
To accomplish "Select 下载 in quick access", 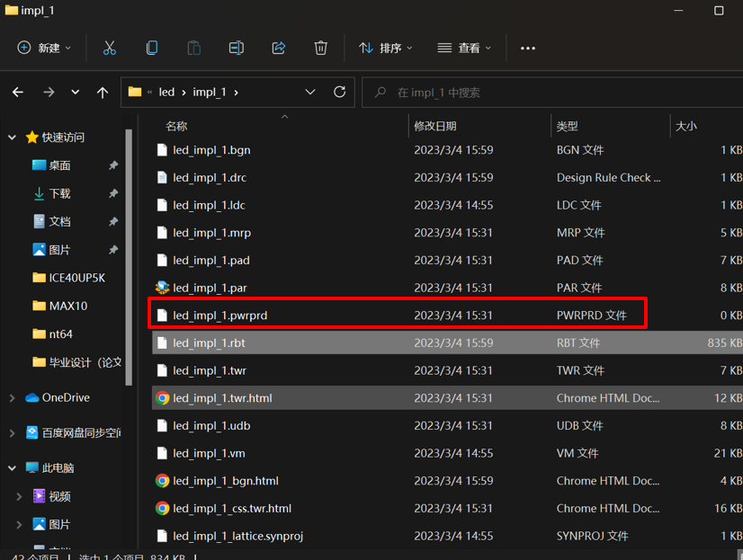I will (51, 193).
